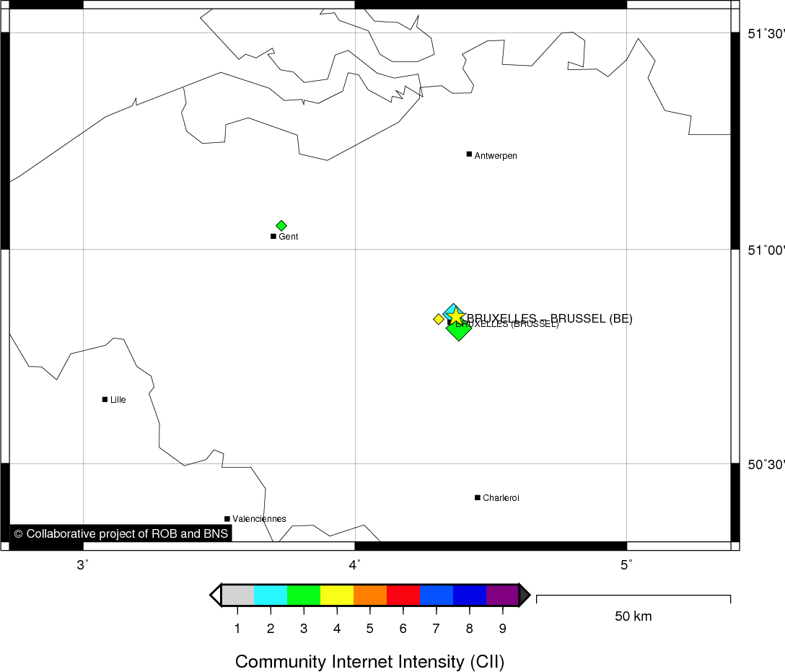Select the Valenciennes city square marker
Image resolution: width=785 pixels, height=672 pixels.
tap(227, 518)
